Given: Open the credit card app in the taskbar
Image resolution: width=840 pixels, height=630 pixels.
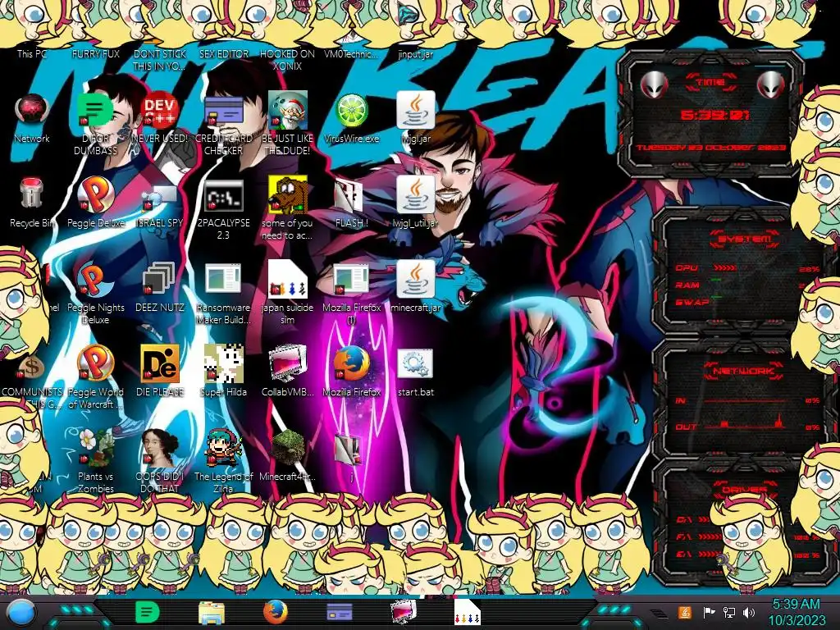Looking at the screenshot, I should (340, 612).
